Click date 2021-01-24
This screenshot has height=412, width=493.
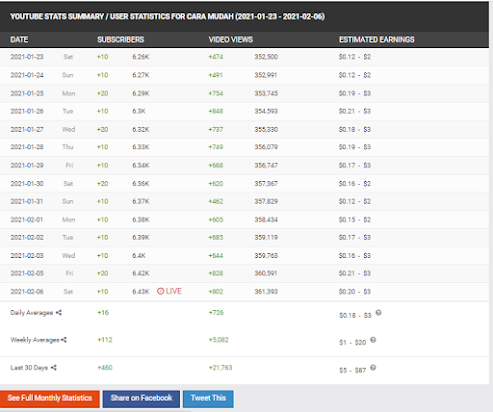tap(27, 75)
